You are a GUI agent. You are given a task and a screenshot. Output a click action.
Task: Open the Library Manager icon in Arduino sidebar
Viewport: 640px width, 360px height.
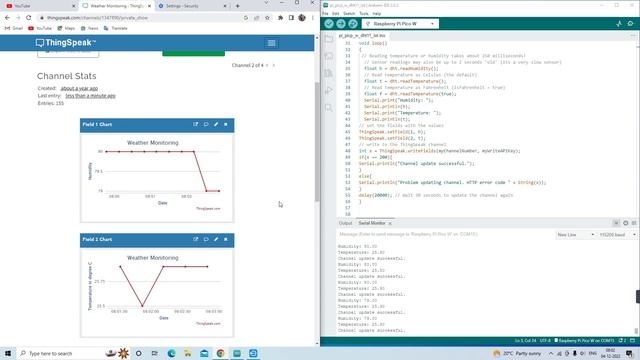click(x=329, y=73)
